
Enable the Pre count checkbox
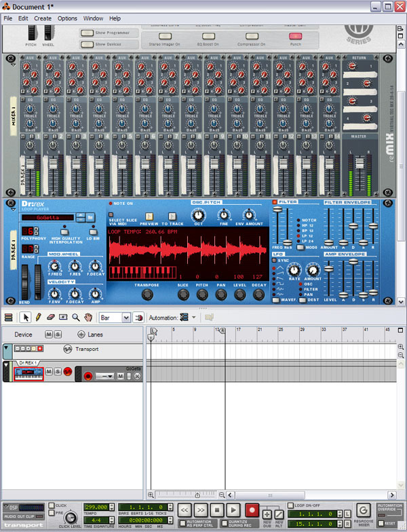point(52,513)
